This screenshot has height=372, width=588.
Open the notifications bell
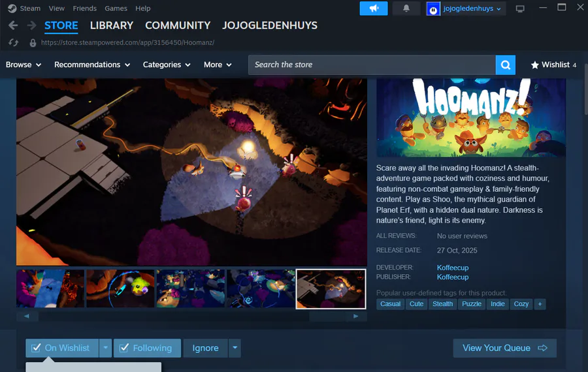406,8
